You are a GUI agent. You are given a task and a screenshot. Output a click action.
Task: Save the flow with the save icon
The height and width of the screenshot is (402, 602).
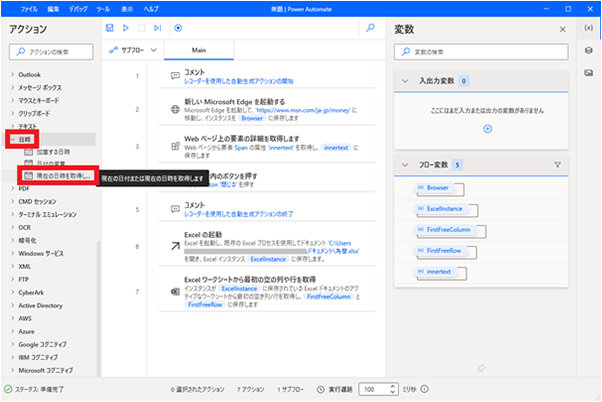point(109,28)
